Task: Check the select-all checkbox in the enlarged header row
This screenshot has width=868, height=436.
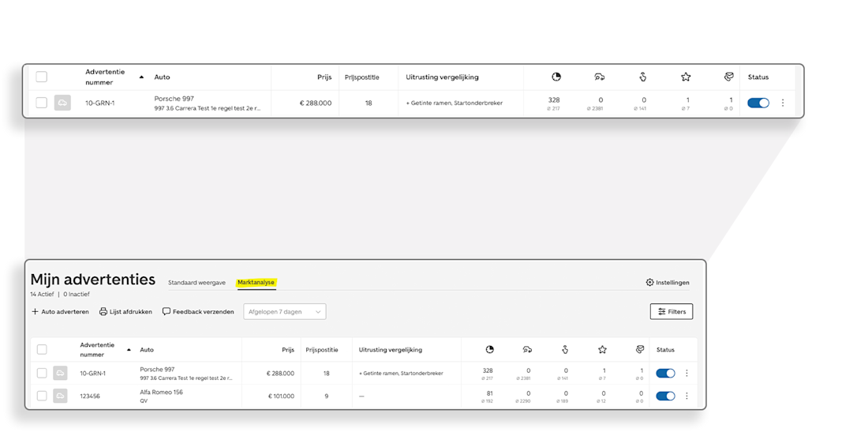Action: pos(42,77)
